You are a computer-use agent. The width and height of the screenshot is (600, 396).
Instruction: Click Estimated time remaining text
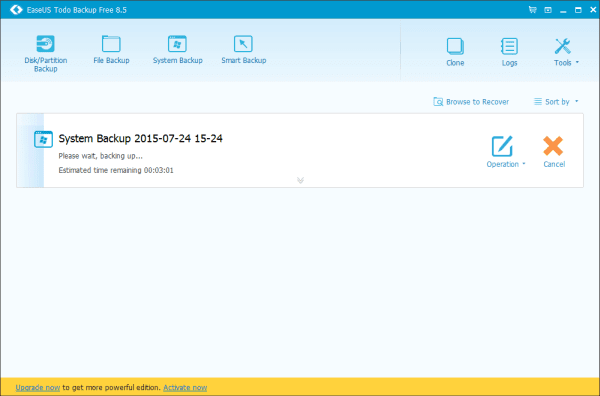coord(116,170)
